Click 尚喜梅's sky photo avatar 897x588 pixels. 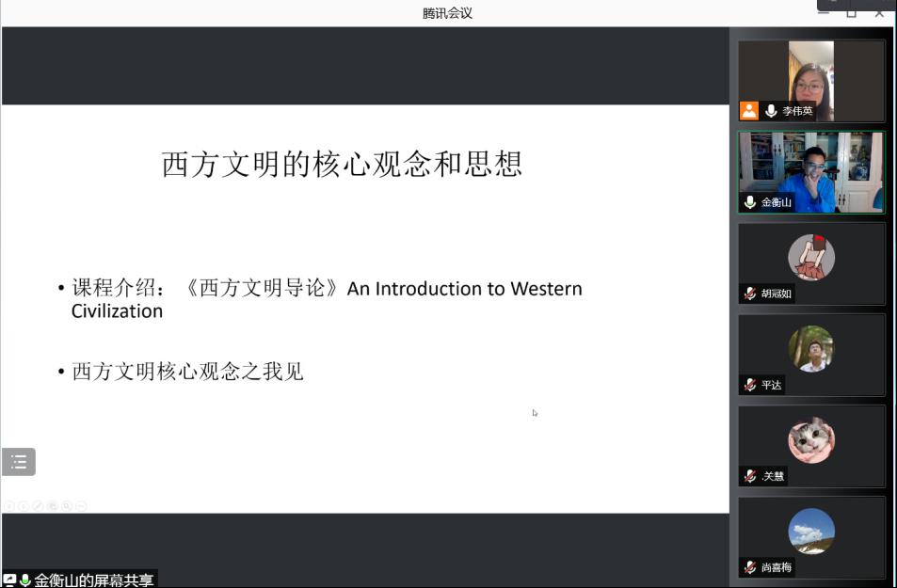[x=810, y=532]
